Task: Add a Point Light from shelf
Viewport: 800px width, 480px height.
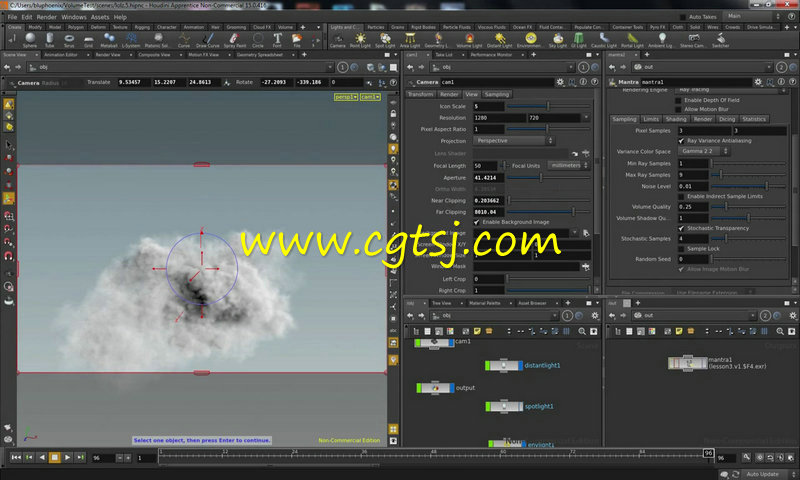Action: pos(360,40)
